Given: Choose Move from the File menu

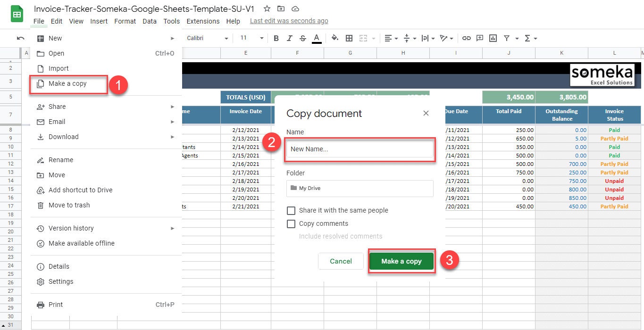Looking at the screenshot, I should (106, 175).
